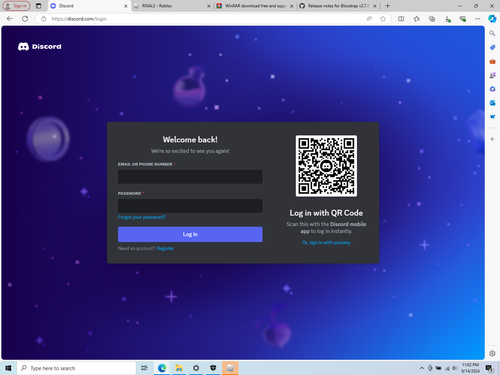Open the Windows Start menu
Viewport: 500px width, 375px height.
tap(8, 368)
